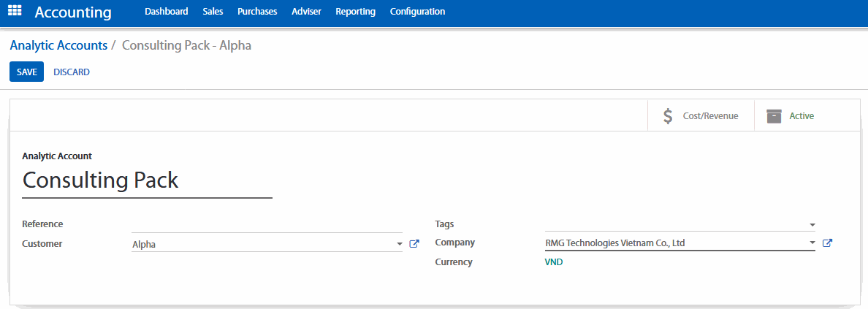868x309 pixels.
Task: Expand the Customer dropdown arrow
Action: click(x=399, y=244)
